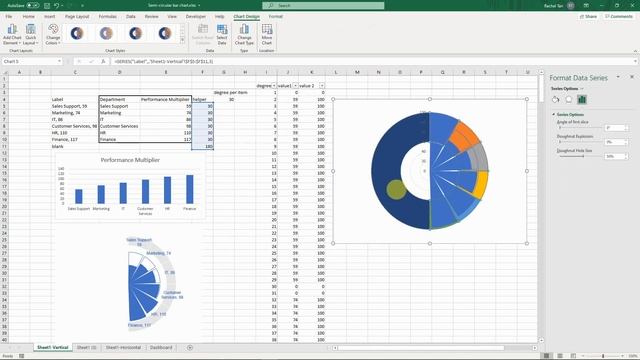Open the Help tab
This screenshot has width=640, height=360.
tap(219, 16)
